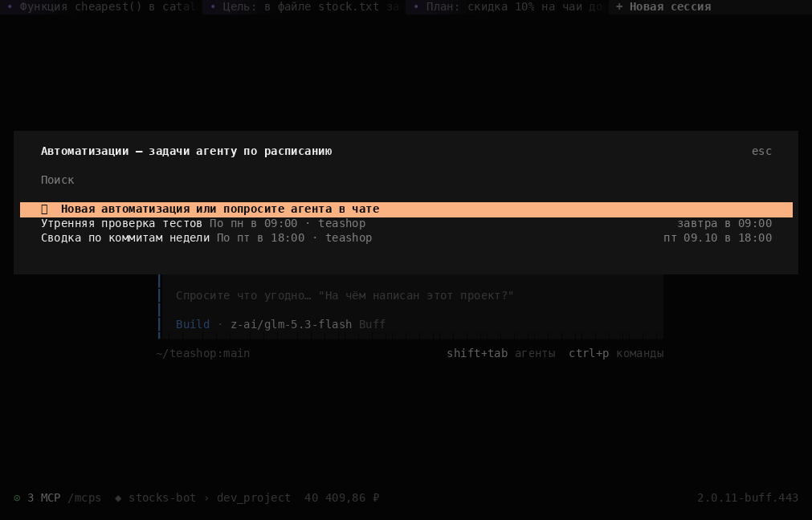Switch to the "Цель: в файле stock.txt" tab
The width and height of the screenshot is (812, 520).
coord(304,6)
